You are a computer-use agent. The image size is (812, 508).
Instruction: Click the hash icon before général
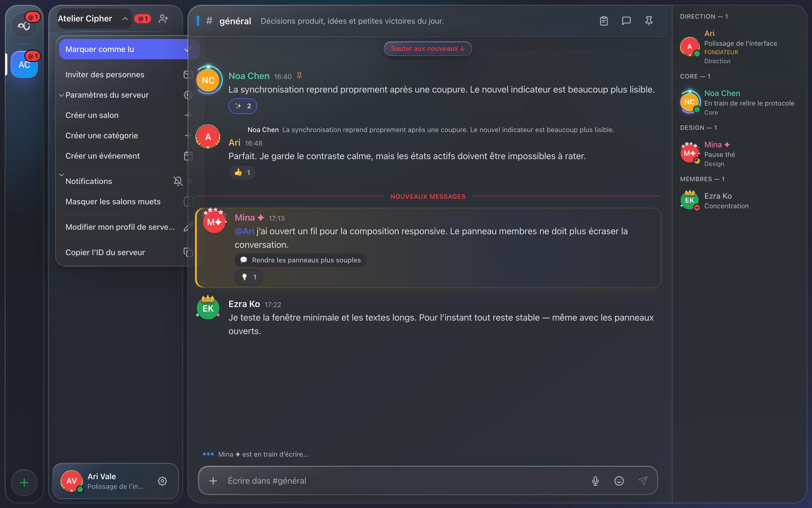209,21
